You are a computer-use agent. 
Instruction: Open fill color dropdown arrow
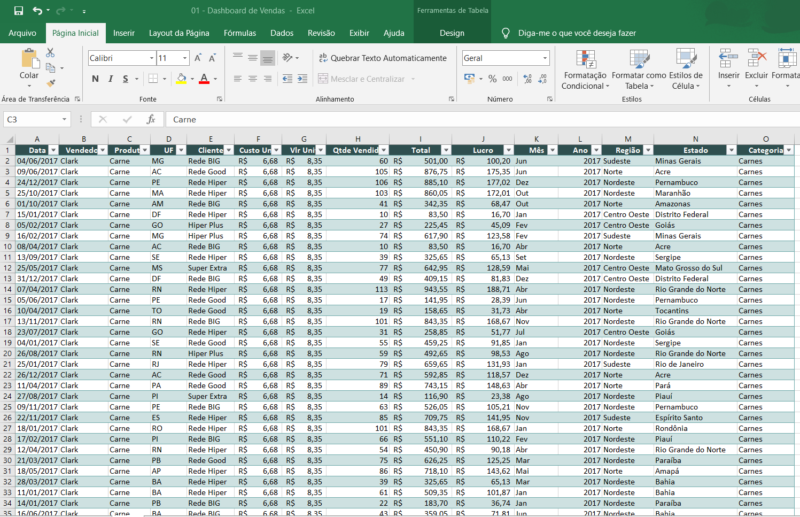click(192, 79)
